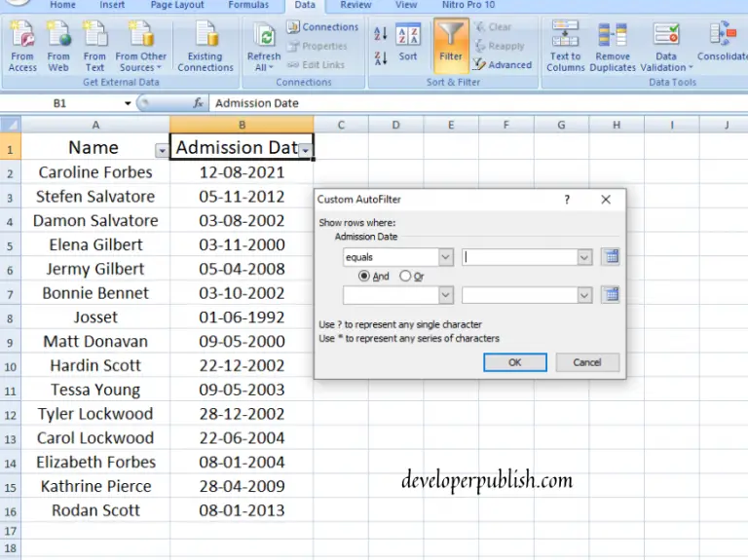Open Advanced filter options
This screenshot has width=748, height=560.
tap(503, 64)
